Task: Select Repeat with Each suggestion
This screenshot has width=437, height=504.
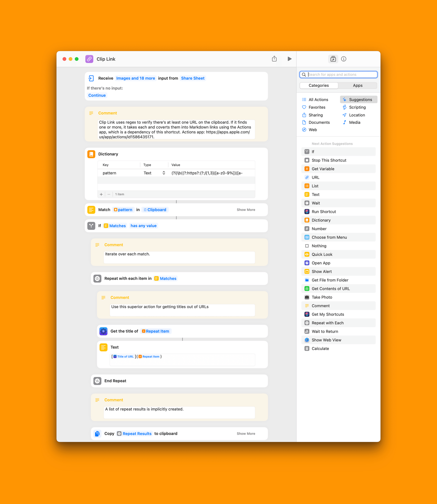Action: coord(338,323)
